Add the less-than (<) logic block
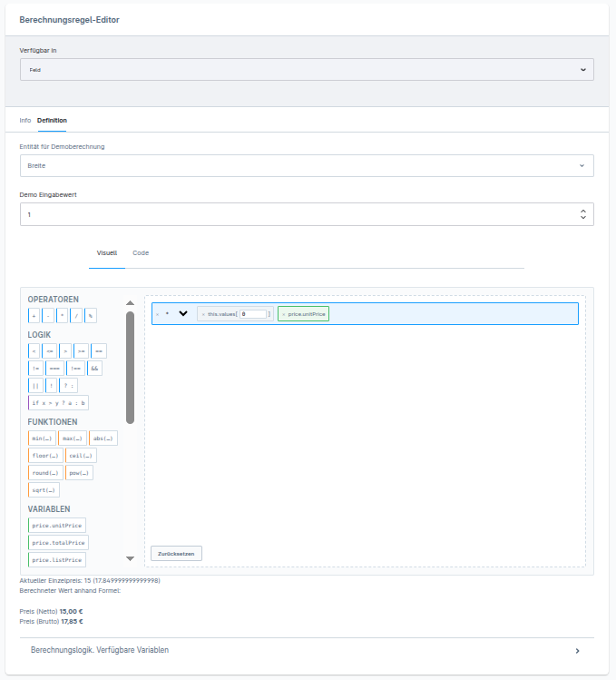This screenshot has height=680, width=616. 34,350
